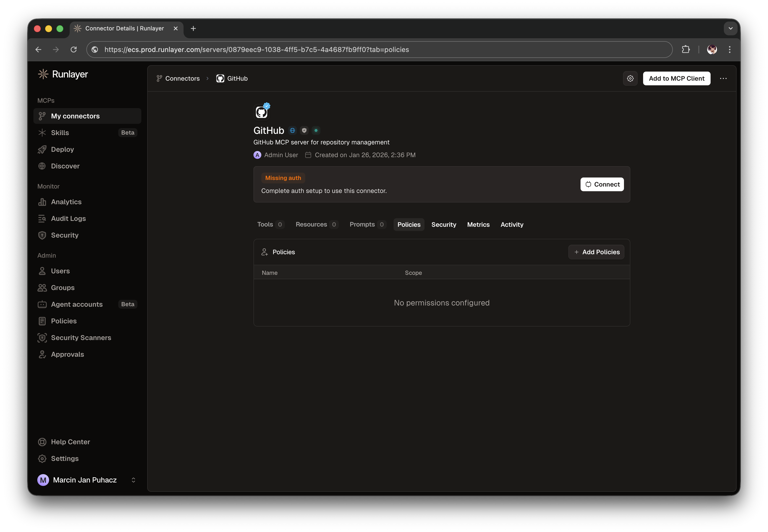Click the Connect button to complete auth
The height and width of the screenshot is (532, 768).
(602, 184)
